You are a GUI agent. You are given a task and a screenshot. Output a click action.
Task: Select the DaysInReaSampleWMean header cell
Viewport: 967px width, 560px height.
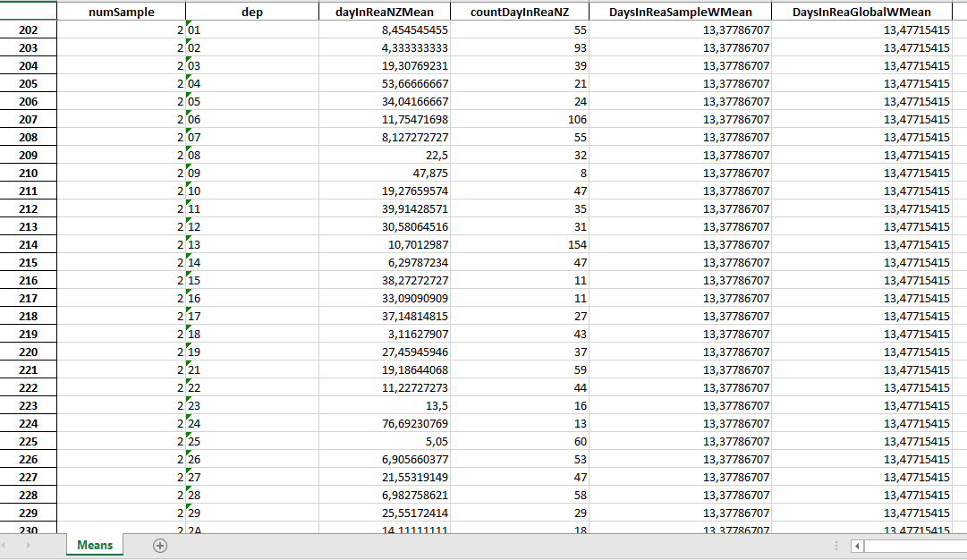680,12
